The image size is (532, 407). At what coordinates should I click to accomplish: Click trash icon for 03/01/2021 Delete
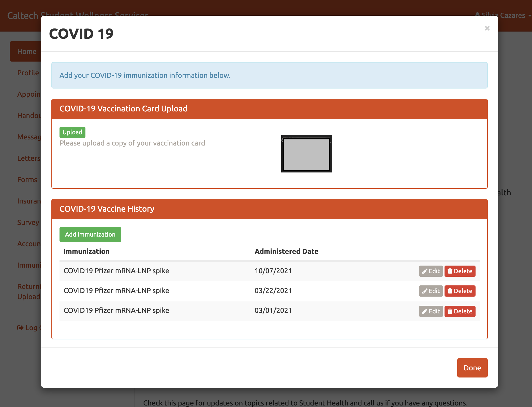tap(450, 311)
